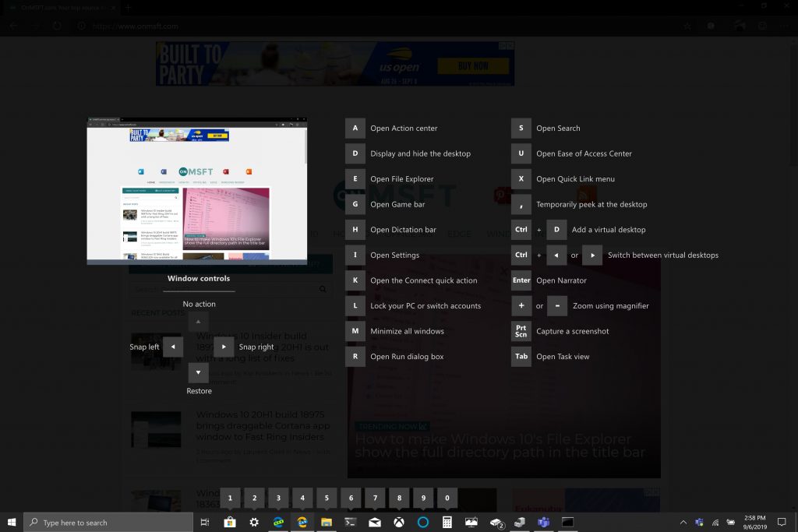Click the Windows Start button
798x532 pixels.
(x=12, y=523)
